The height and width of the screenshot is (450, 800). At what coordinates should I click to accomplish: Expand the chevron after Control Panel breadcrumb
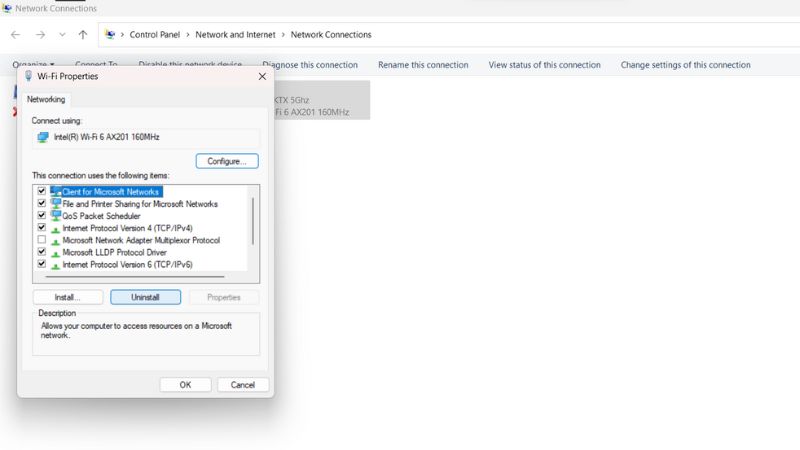(186, 34)
